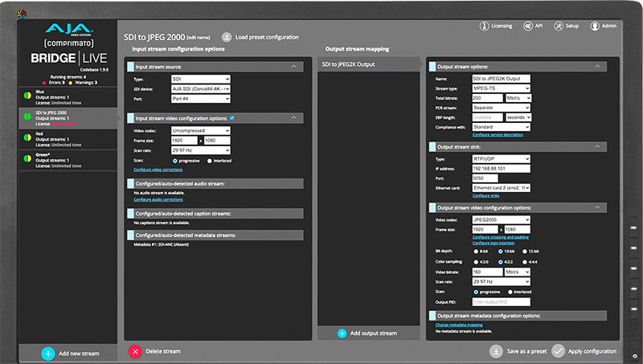The height and width of the screenshot is (364, 643).
Task: Open the output Video codec JPEG2000 dropdown
Action: [501, 219]
